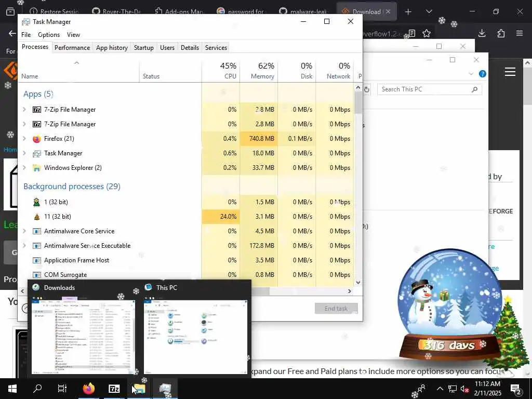Open a new Firefox tab
532x399 pixels.
point(408,12)
